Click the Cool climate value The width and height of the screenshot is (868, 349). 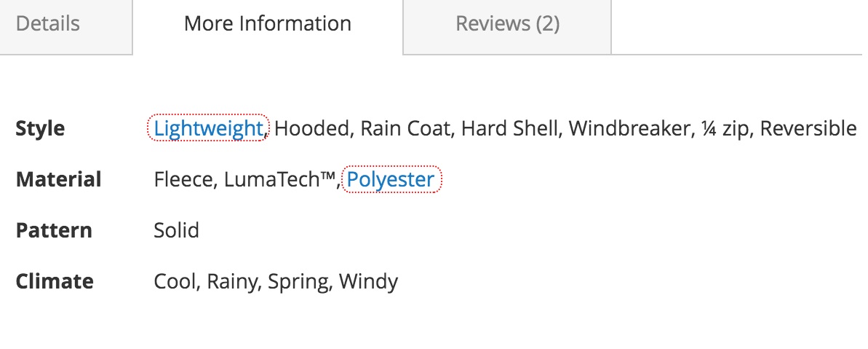pos(175,282)
